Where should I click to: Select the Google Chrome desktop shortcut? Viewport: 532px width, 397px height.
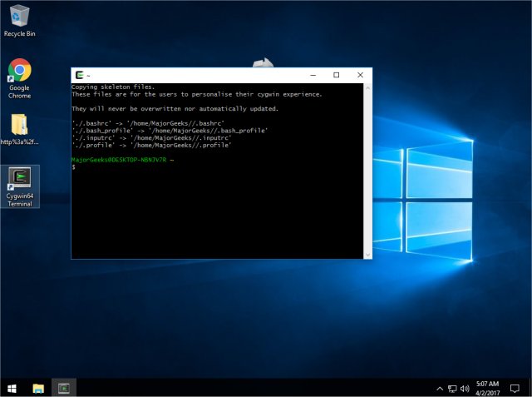tap(19, 73)
